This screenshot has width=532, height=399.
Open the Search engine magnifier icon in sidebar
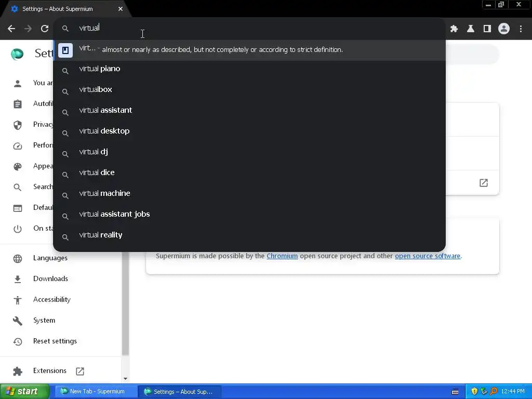[x=18, y=187]
